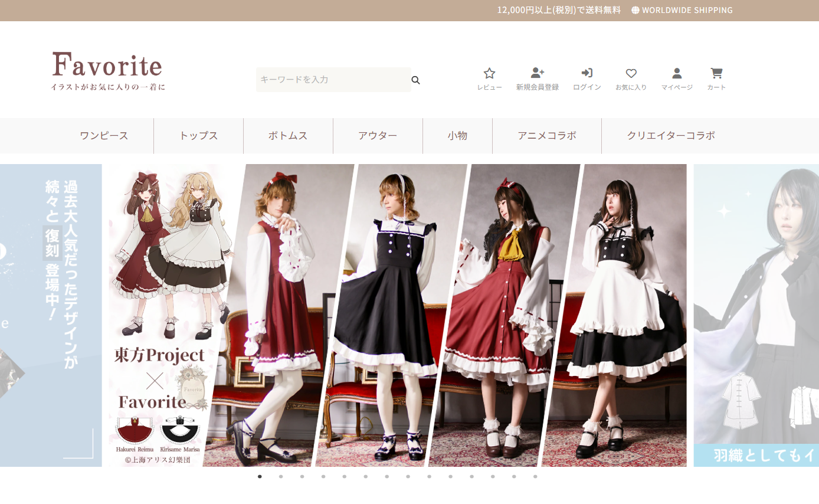The height and width of the screenshot is (504, 819).
Task: Click the 12,000円以上 free shipping notice
Action: point(559,10)
